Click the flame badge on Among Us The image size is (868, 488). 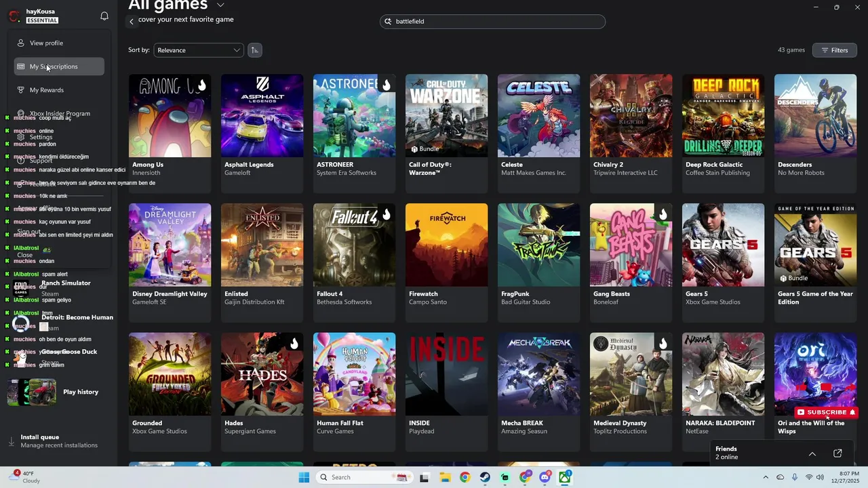[201, 85]
